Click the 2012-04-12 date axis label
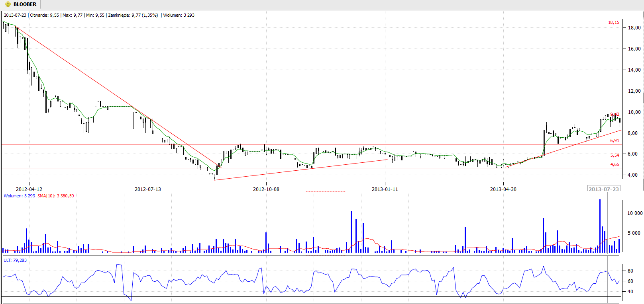644x304 pixels. click(x=29, y=189)
